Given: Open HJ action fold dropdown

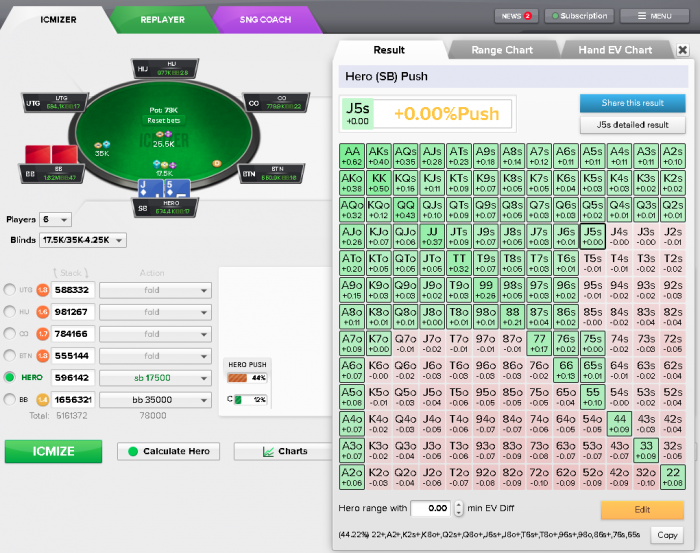Looking at the screenshot, I should (155, 312).
